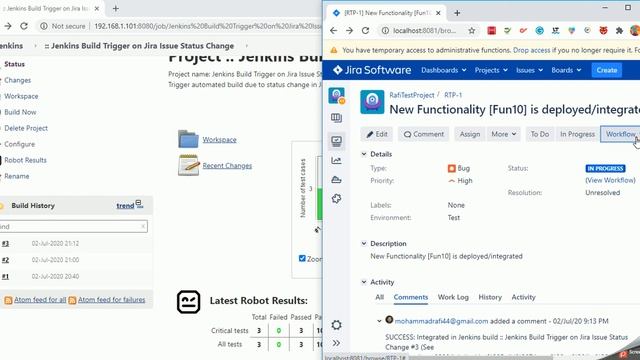Click Rename in Jenkins sidebar
Viewport: 640px width, 360px height.
click(x=17, y=176)
